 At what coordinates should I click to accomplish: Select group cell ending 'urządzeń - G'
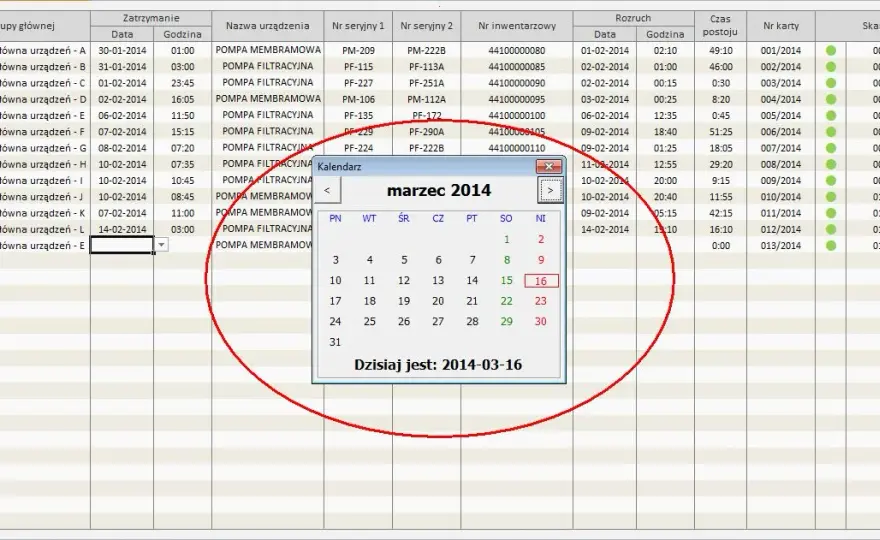[x=44, y=148]
